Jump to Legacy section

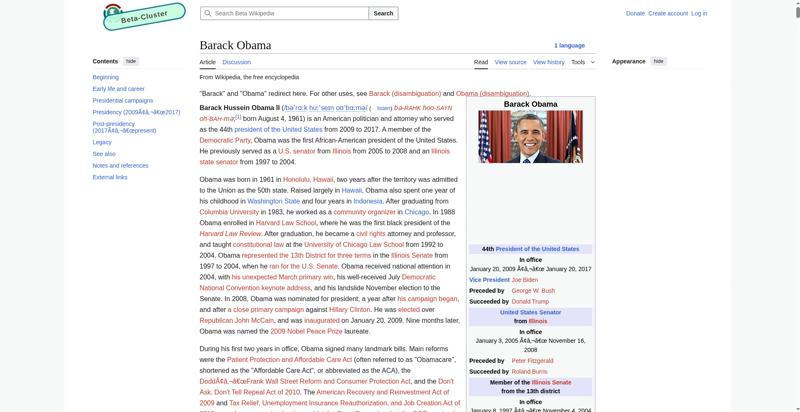point(102,142)
